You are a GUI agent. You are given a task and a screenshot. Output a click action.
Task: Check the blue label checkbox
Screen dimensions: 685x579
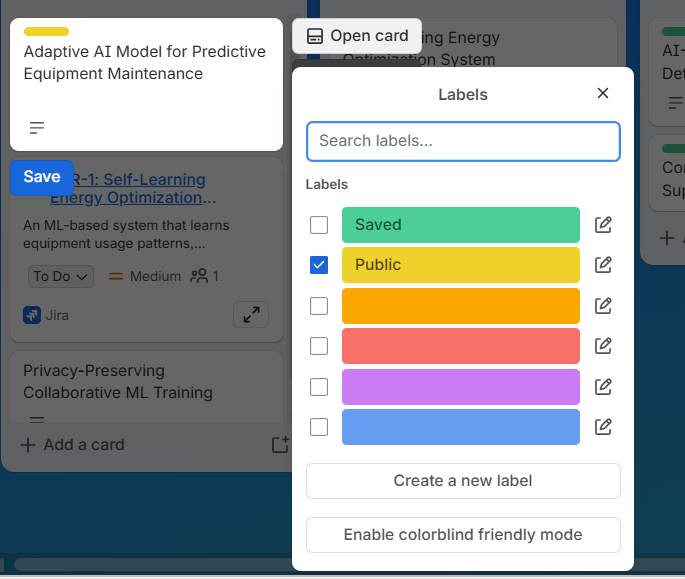coord(319,427)
